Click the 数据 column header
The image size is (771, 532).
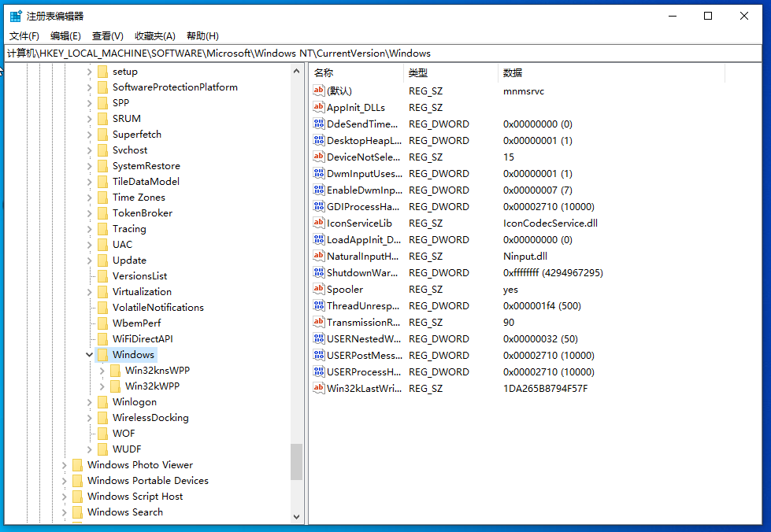click(612, 72)
